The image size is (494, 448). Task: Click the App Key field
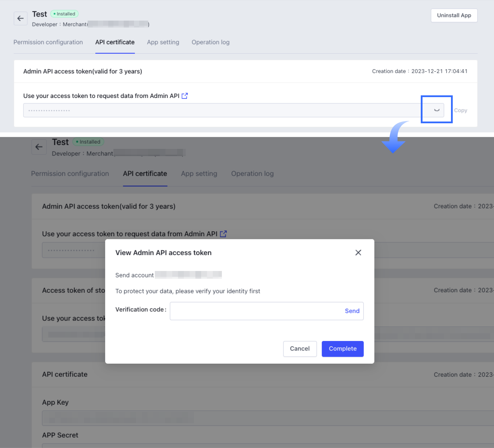click(x=262, y=418)
